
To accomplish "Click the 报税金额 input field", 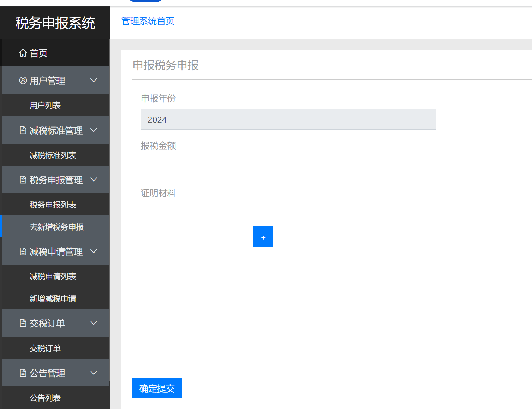I will (x=288, y=166).
